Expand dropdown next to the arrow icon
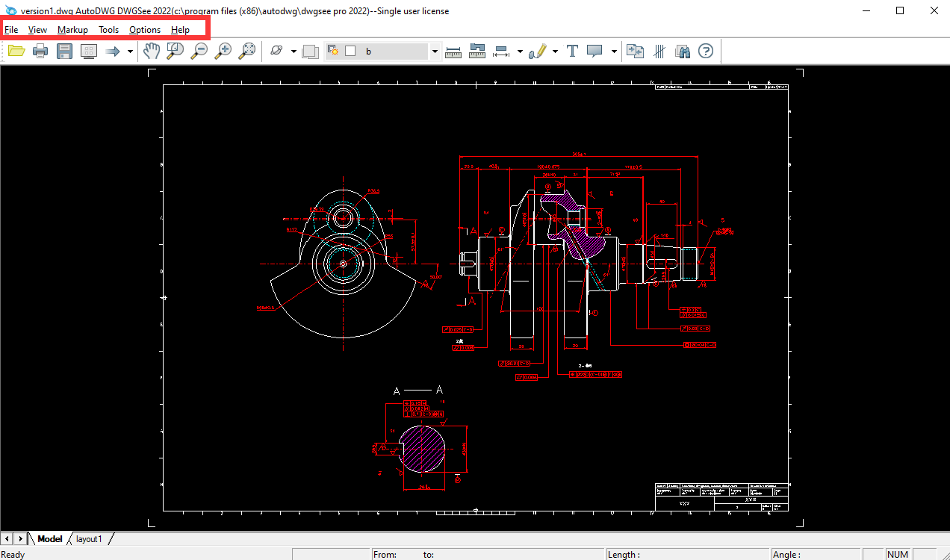The width and height of the screenshot is (950, 560). click(130, 52)
